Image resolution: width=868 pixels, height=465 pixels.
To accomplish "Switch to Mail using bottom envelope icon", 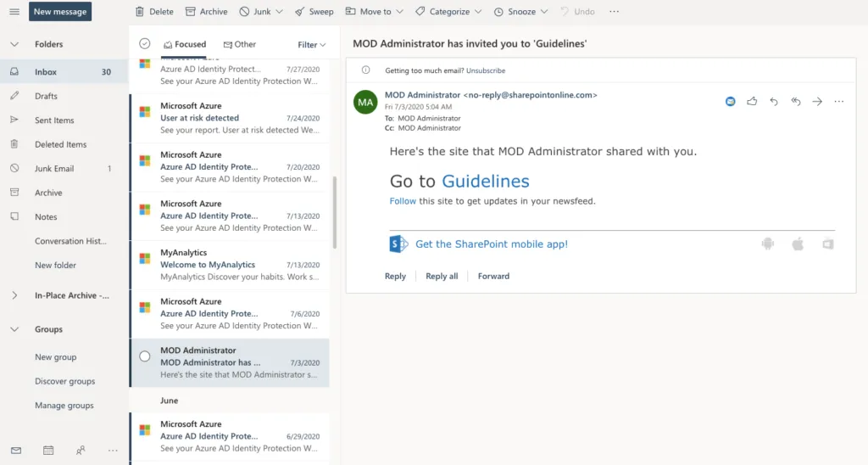I will pos(16,451).
